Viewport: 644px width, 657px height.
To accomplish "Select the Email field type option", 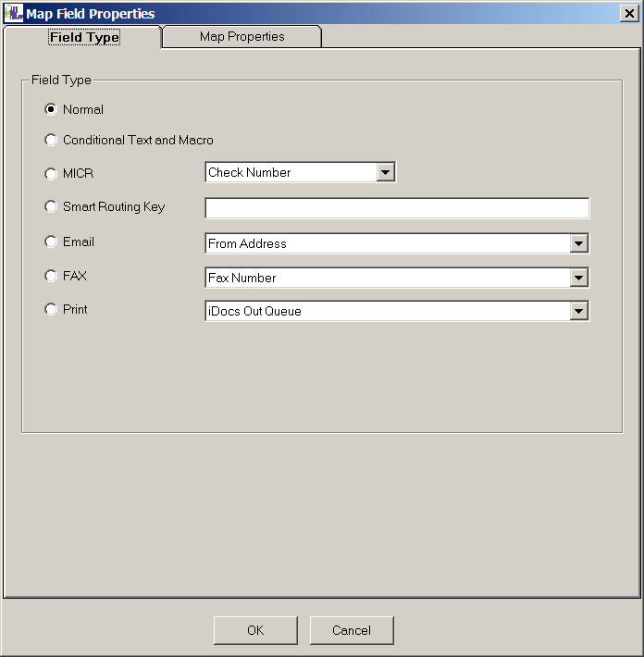I will tap(51, 242).
